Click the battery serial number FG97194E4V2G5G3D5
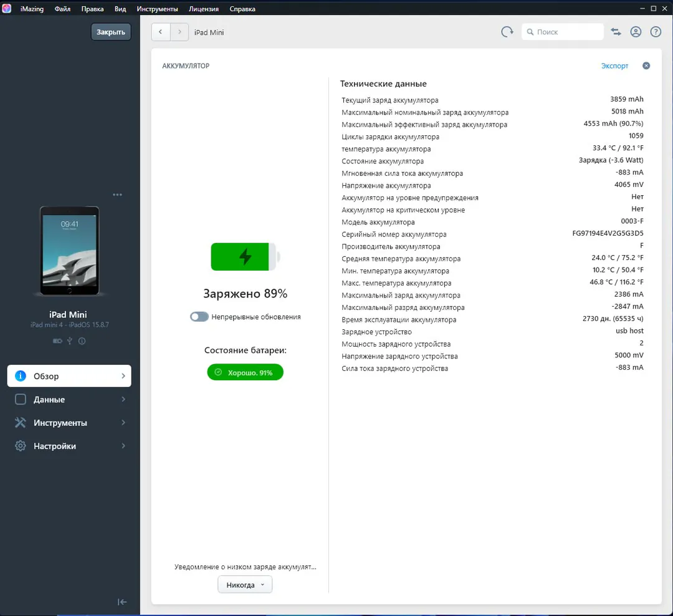 pos(608,233)
